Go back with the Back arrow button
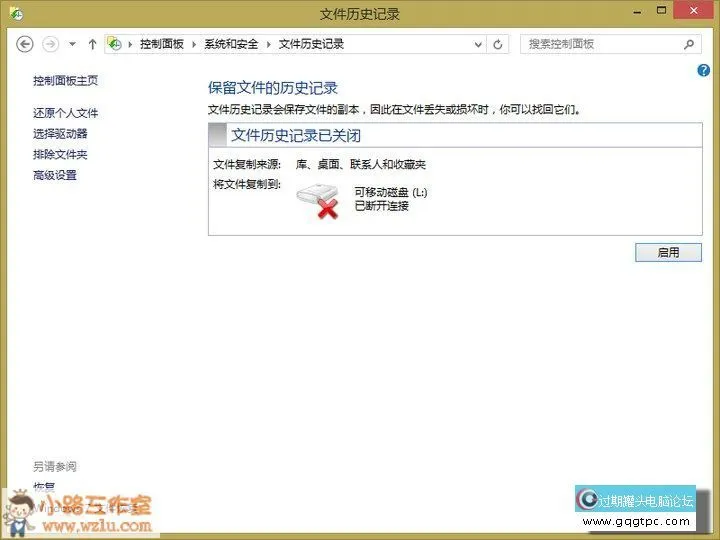This screenshot has width=720, height=540. (x=25, y=44)
